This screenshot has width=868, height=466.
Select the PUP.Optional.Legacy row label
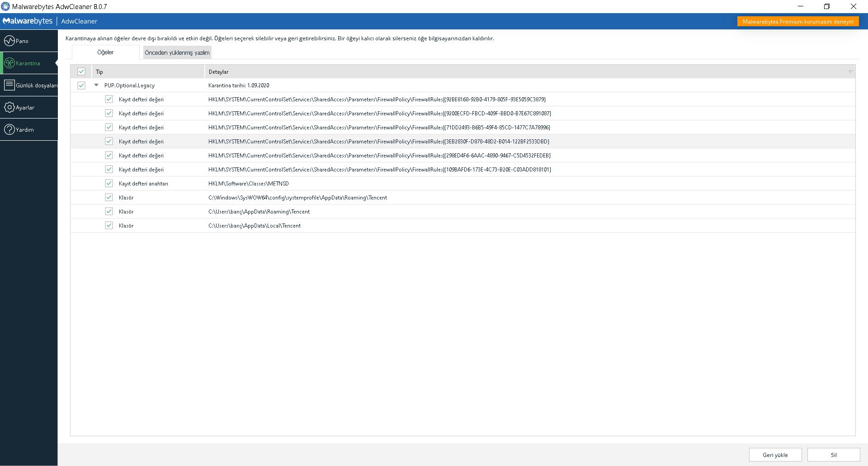pyautogui.click(x=129, y=86)
